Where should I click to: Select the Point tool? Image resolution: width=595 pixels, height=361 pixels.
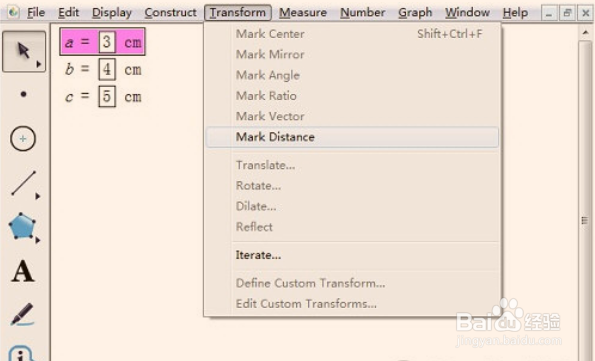coord(24,94)
